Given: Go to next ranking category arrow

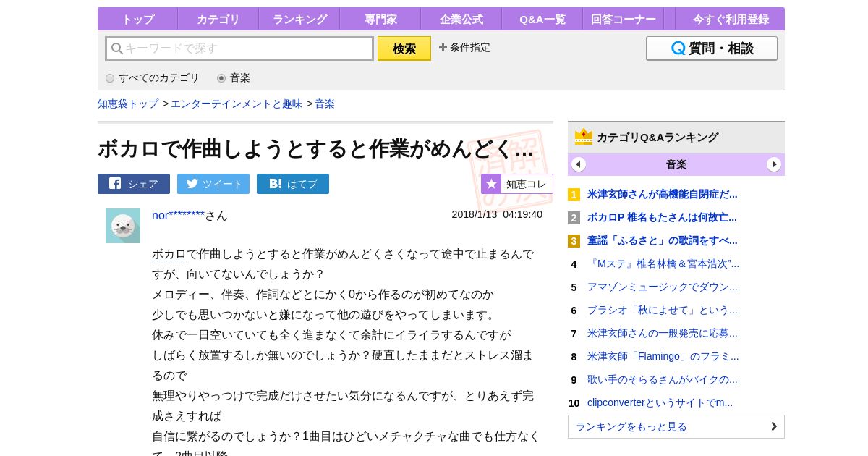Looking at the screenshot, I should [774, 164].
